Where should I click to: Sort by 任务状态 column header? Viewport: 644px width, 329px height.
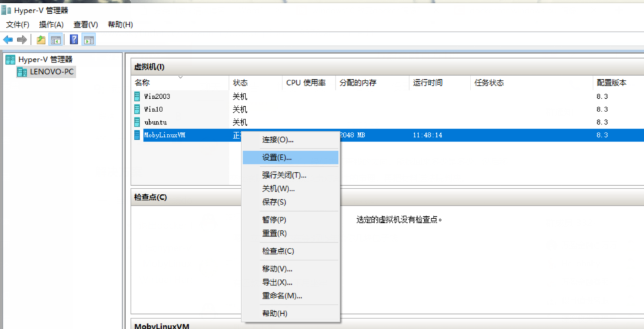point(531,83)
